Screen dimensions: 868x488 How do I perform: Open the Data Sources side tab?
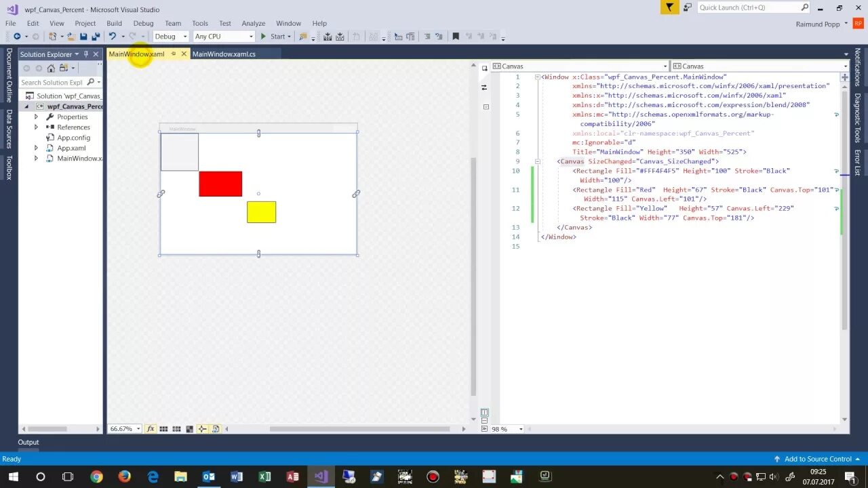(x=9, y=129)
